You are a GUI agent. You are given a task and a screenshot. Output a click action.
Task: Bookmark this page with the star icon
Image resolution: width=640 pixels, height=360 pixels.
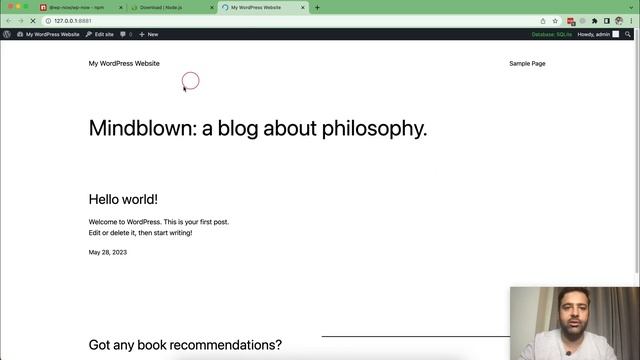[555, 21]
